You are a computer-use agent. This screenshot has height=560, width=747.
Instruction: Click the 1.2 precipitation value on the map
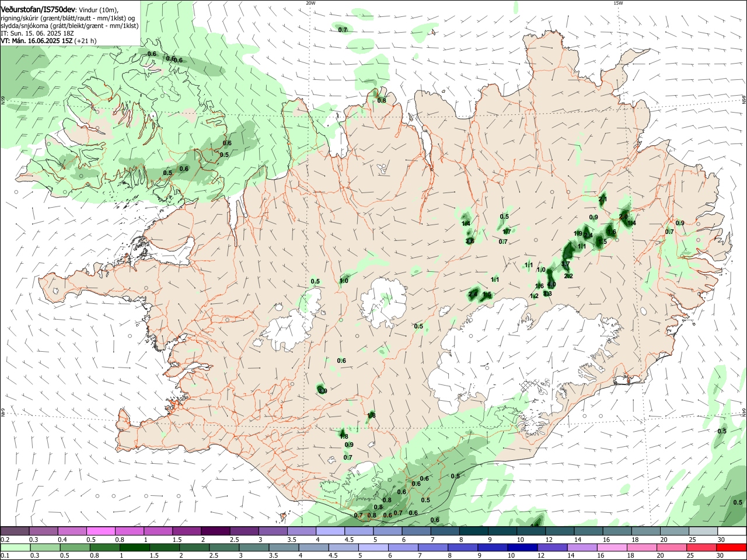[534, 296]
